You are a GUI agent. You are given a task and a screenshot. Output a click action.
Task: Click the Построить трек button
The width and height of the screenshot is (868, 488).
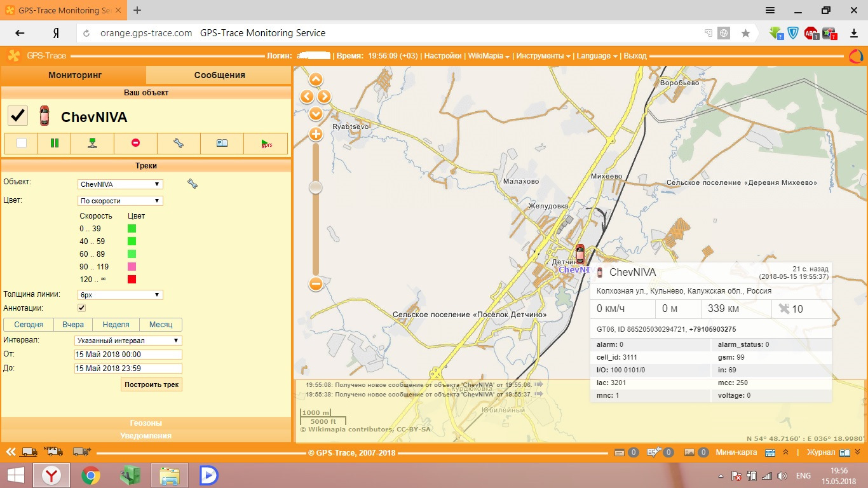(x=152, y=384)
